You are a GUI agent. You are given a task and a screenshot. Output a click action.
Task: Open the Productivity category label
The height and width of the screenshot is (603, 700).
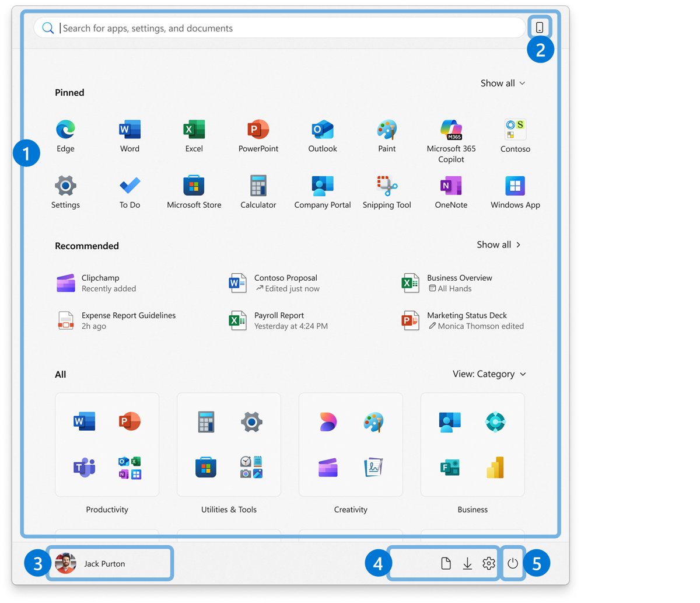107,510
